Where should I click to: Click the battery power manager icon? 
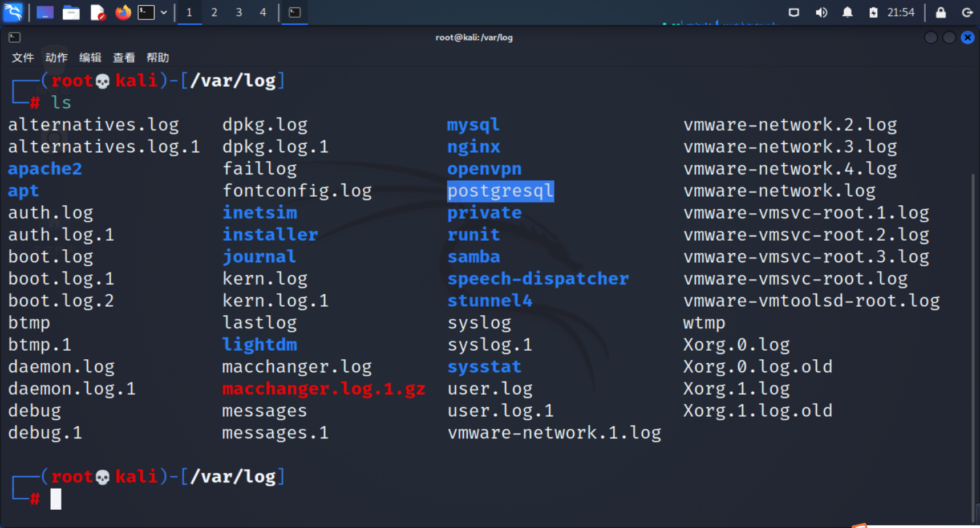click(x=873, y=12)
